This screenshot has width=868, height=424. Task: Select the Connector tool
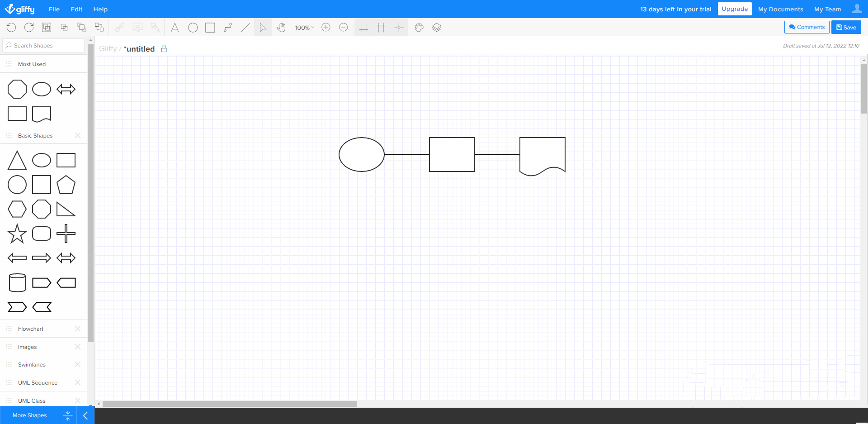pos(228,28)
